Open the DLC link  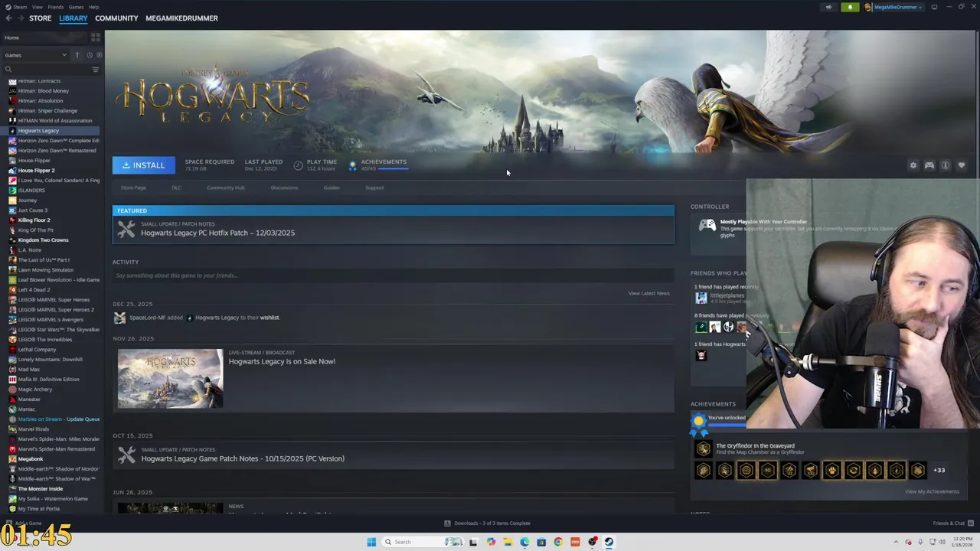tap(176, 187)
